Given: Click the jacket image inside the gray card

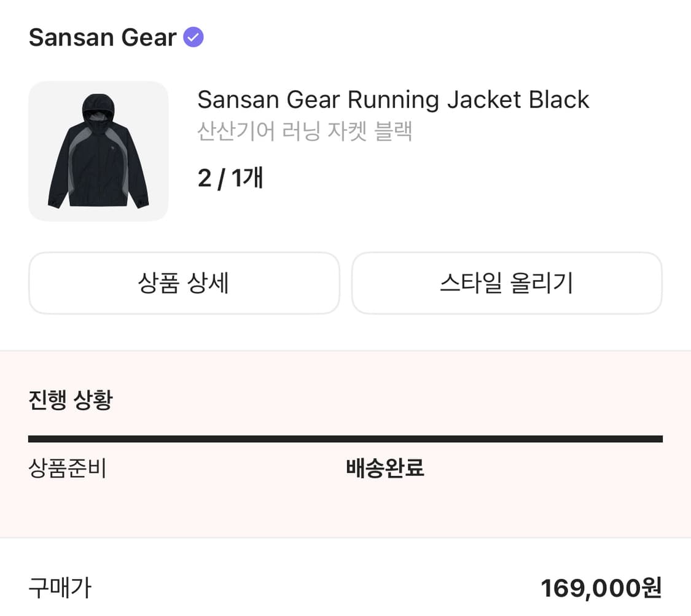Looking at the screenshot, I should tap(98, 150).
